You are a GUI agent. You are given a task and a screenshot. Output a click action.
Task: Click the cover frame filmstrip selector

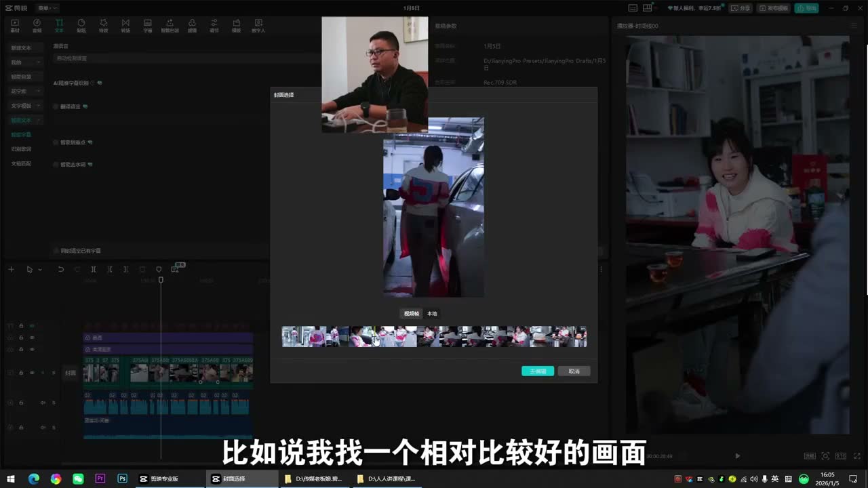click(435, 336)
